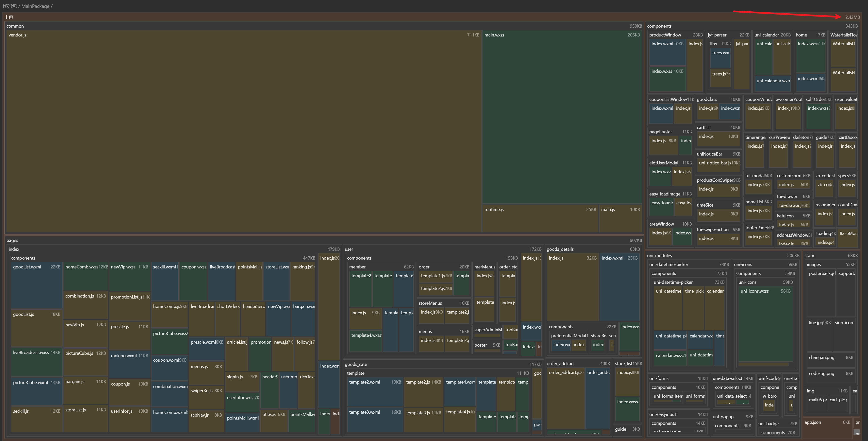
Task: Select the pictureCube.wxml 13KB block
Action: click(36, 392)
